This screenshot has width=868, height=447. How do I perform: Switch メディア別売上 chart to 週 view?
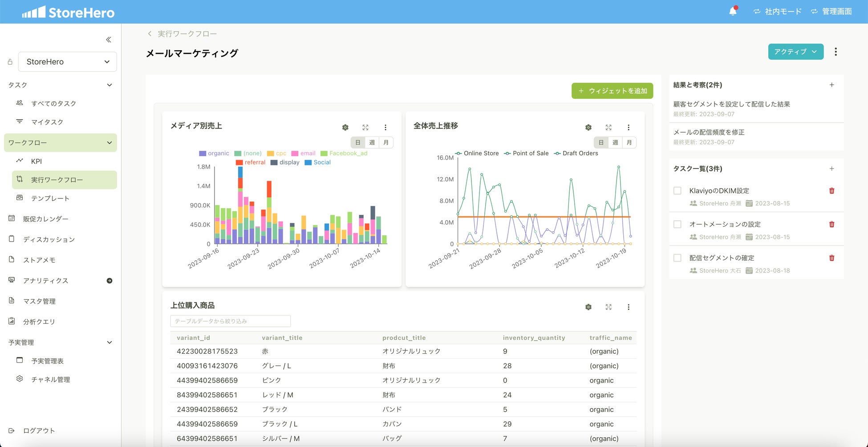(x=372, y=143)
